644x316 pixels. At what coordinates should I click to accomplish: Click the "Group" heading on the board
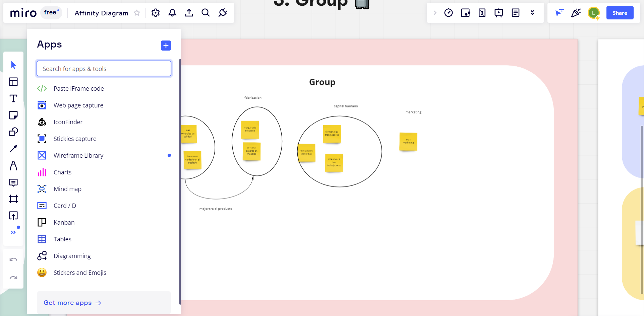tap(322, 82)
